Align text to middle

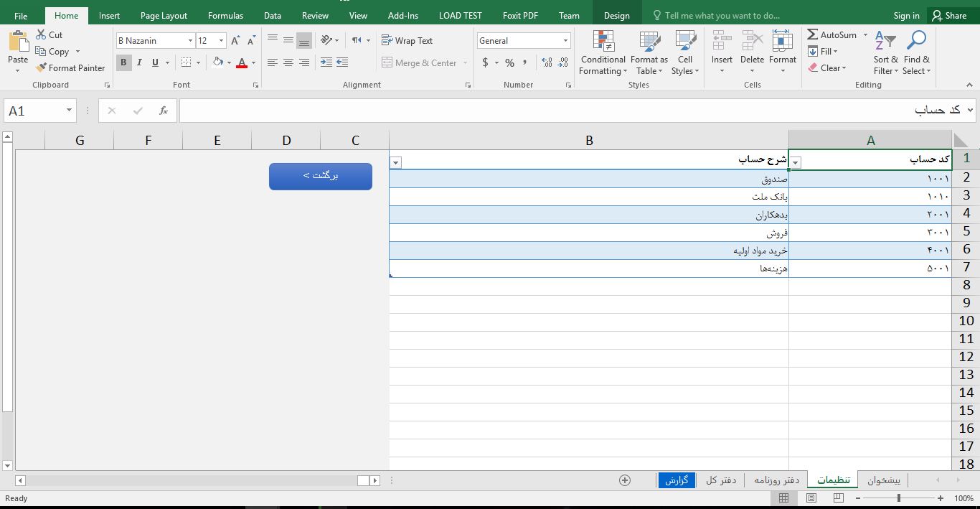pos(288,40)
